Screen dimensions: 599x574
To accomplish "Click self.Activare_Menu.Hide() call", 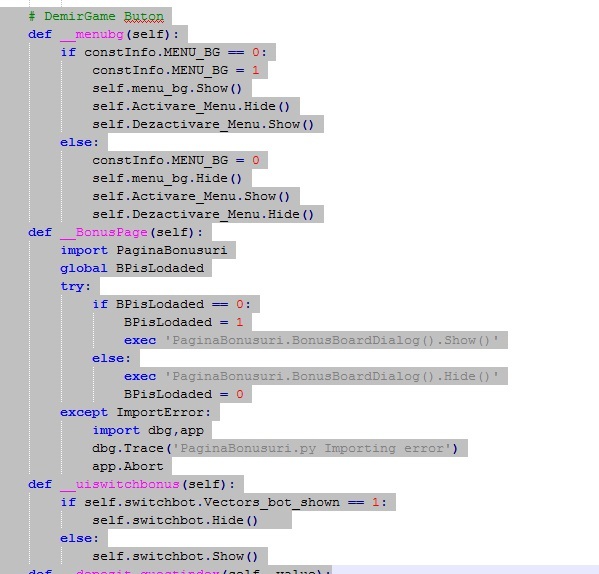I will click(191, 106).
